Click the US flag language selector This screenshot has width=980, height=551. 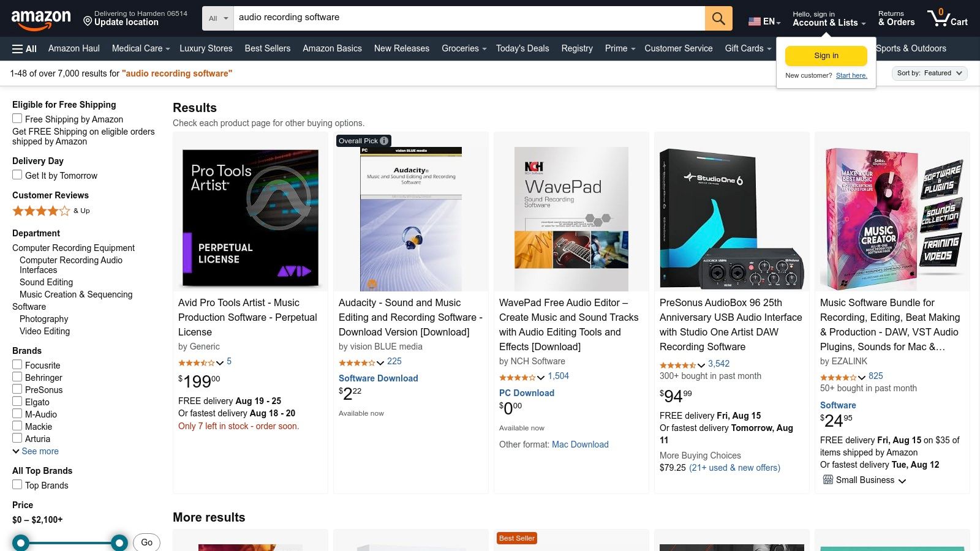[x=764, y=21]
